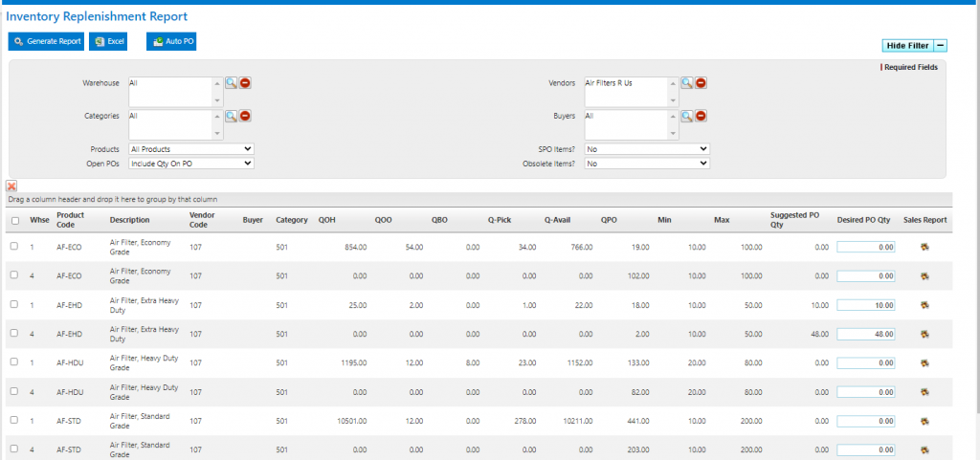This screenshot has height=460, width=980.
Task: Open sales report for AF-HDU warehouse 4
Action: click(x=924, y=392)
